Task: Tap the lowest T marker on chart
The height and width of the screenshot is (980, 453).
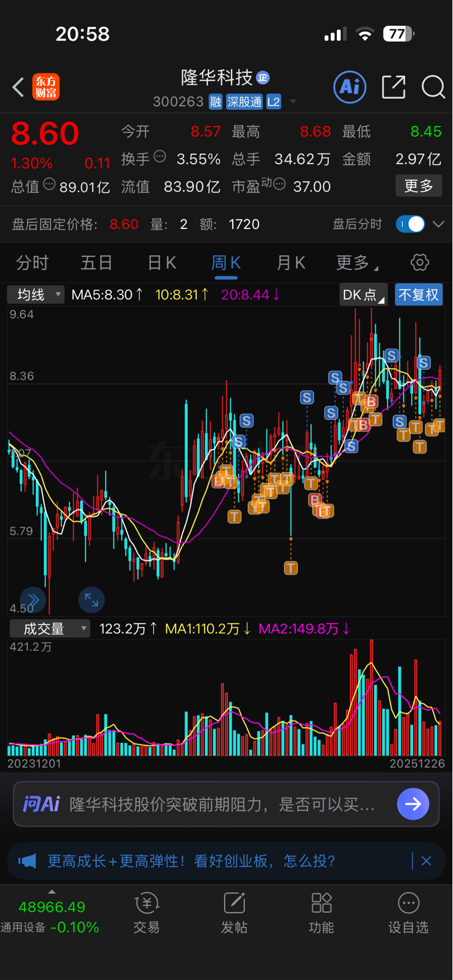Action: tap(291, 568)
